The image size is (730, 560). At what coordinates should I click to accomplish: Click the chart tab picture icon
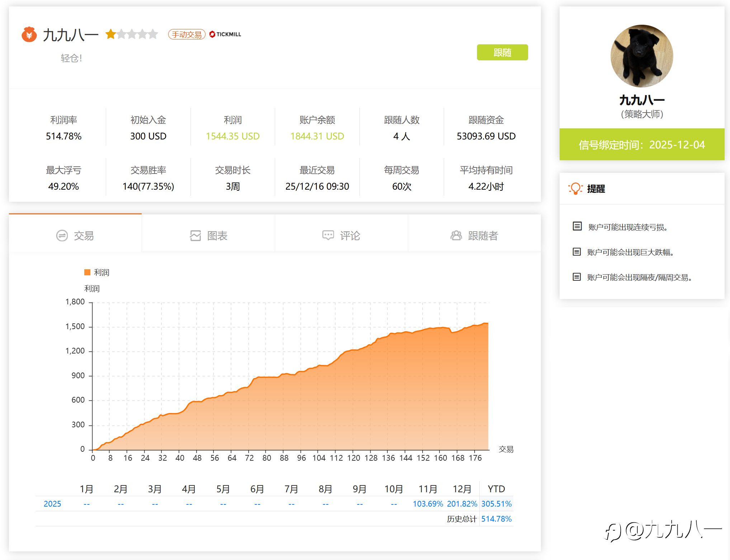coord(196,236)
